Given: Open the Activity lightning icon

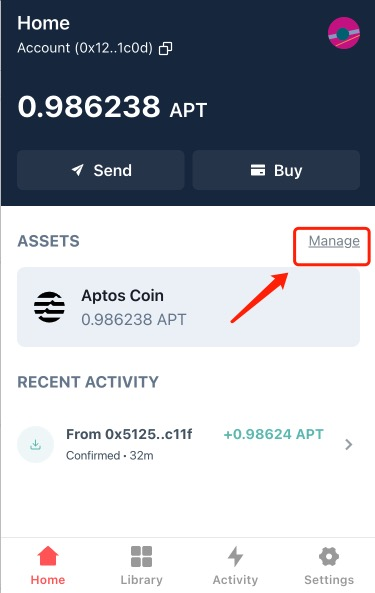Looking at the screenshot, I should coord(235,556).
